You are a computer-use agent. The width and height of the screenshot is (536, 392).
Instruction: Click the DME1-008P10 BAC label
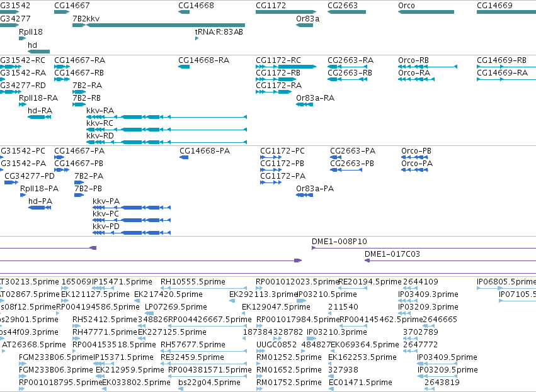click(339, 242)
